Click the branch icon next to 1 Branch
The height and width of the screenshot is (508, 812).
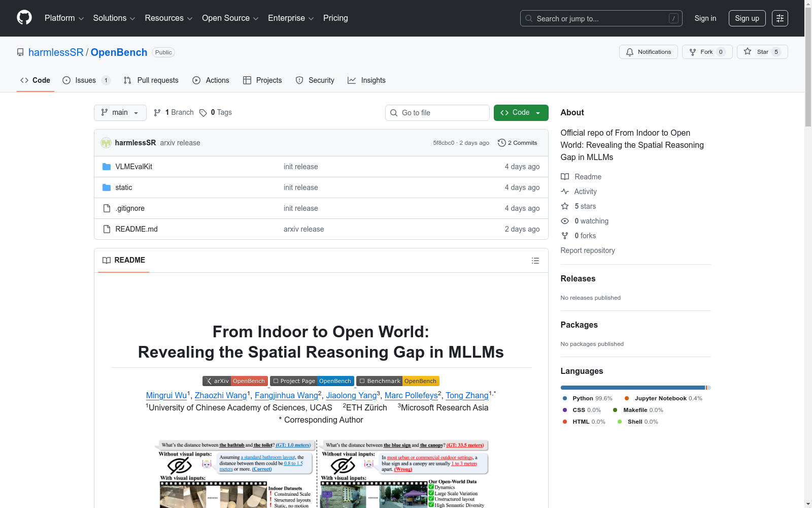coord(157,113)
